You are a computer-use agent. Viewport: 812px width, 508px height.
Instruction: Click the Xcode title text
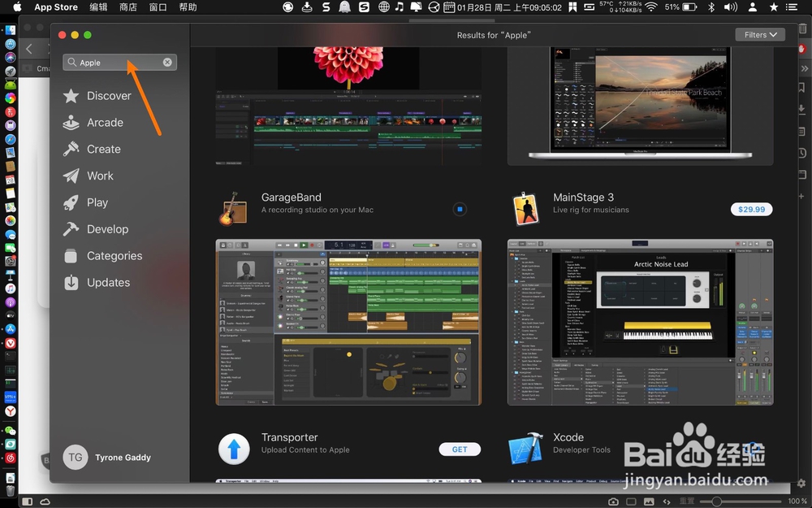coord(568,437)
